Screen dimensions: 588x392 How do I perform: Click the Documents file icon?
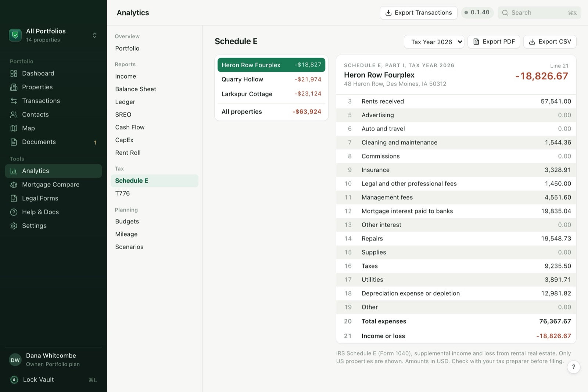(x=14, y=142)
